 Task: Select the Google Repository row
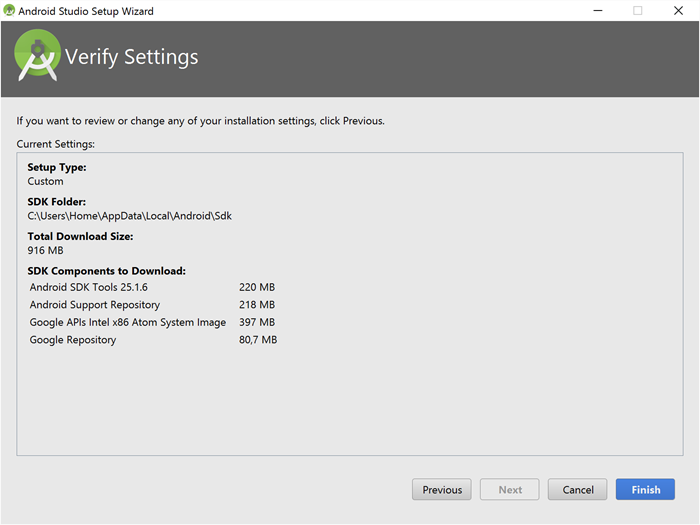click(x=153, y=340)
